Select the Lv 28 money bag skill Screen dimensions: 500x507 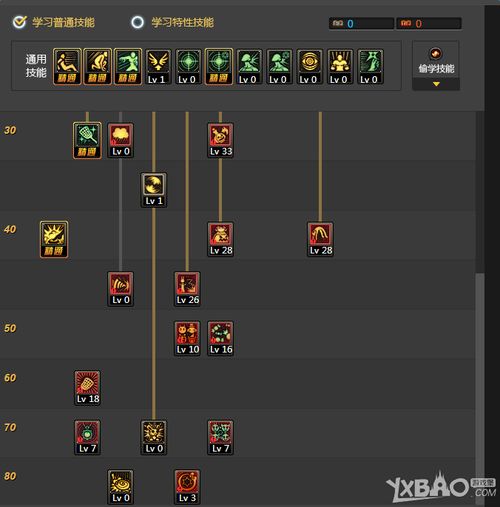pos(220,239)
